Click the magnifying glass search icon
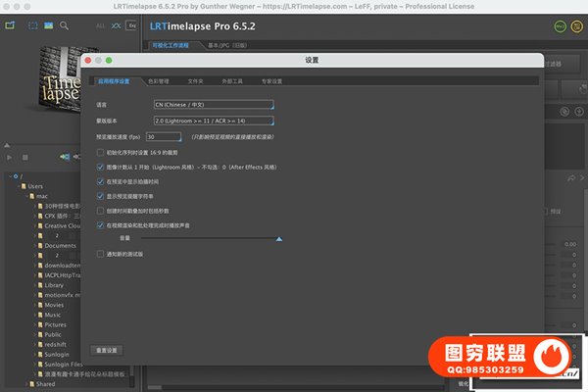This screenshot has width=588, height=392. coord(66,26)
